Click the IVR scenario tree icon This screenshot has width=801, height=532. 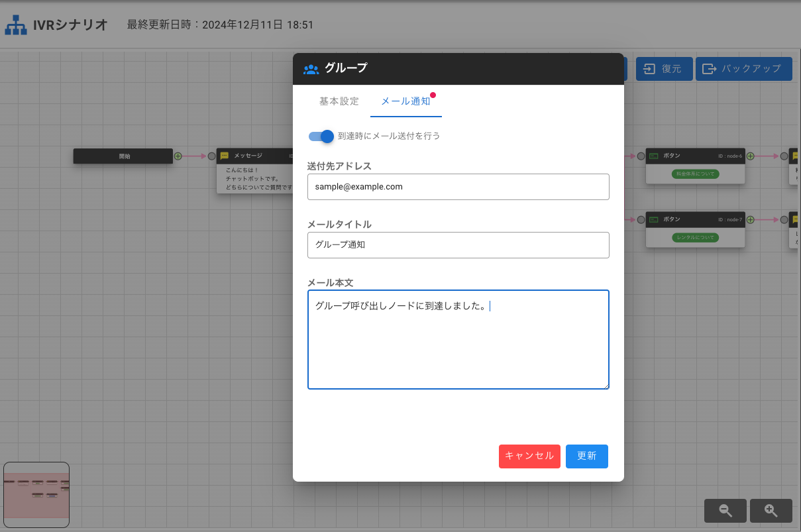coord(16,25)
